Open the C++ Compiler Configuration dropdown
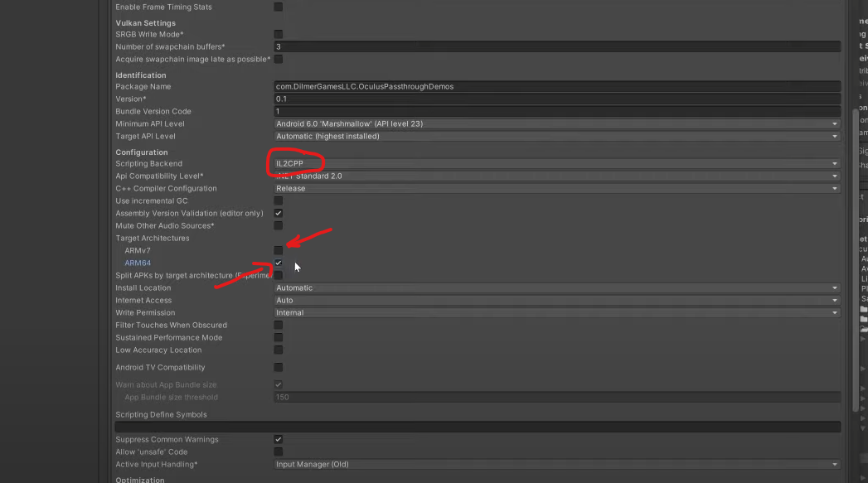Viewport: 868px width, 483px height. (x=555, y=188)
